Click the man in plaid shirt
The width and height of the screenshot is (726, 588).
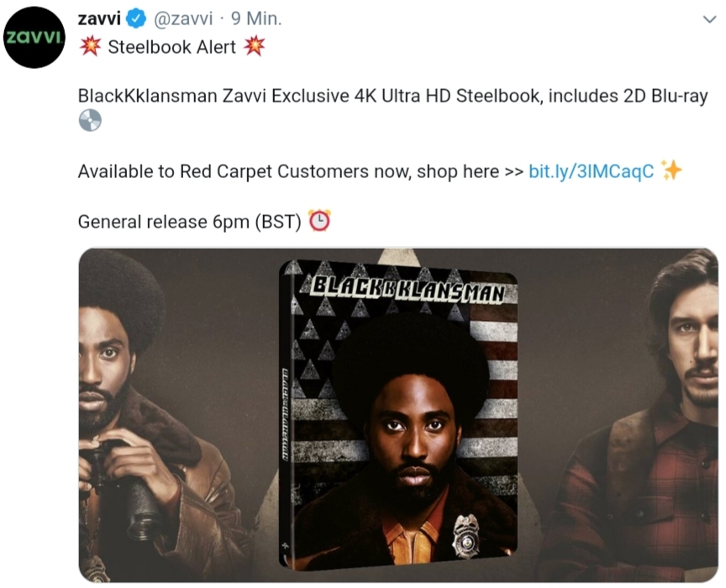648,417
